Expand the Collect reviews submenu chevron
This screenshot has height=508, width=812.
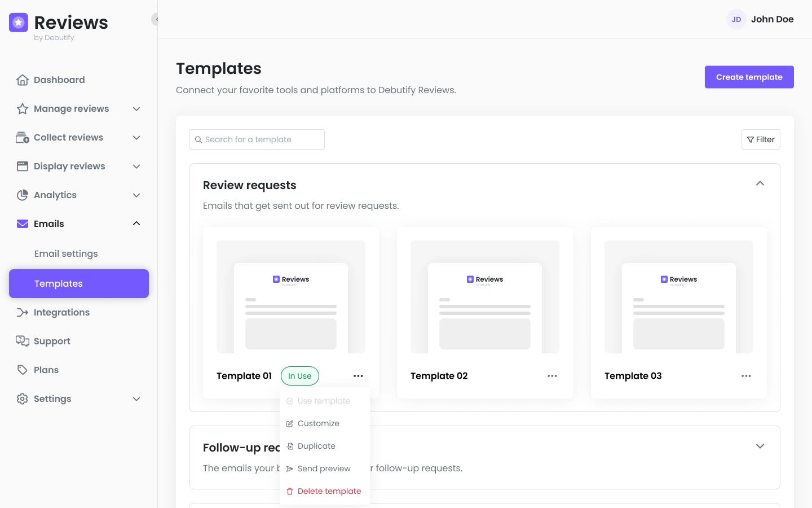(x=136, y=138)
